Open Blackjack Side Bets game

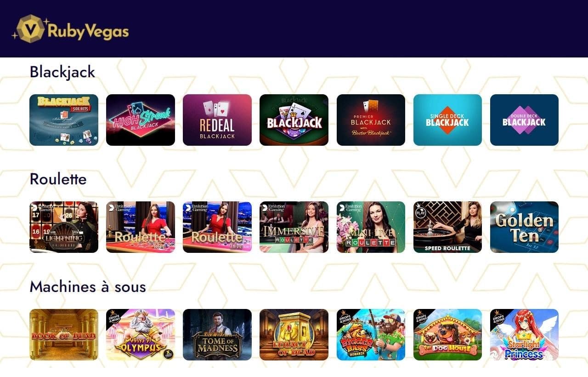coord(64,120)
